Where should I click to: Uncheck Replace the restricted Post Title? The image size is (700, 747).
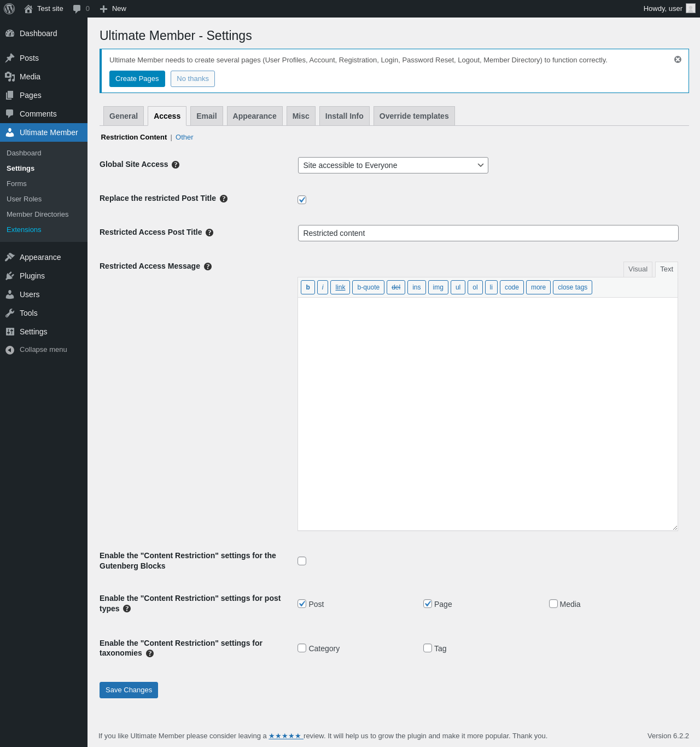pos(302,200)
